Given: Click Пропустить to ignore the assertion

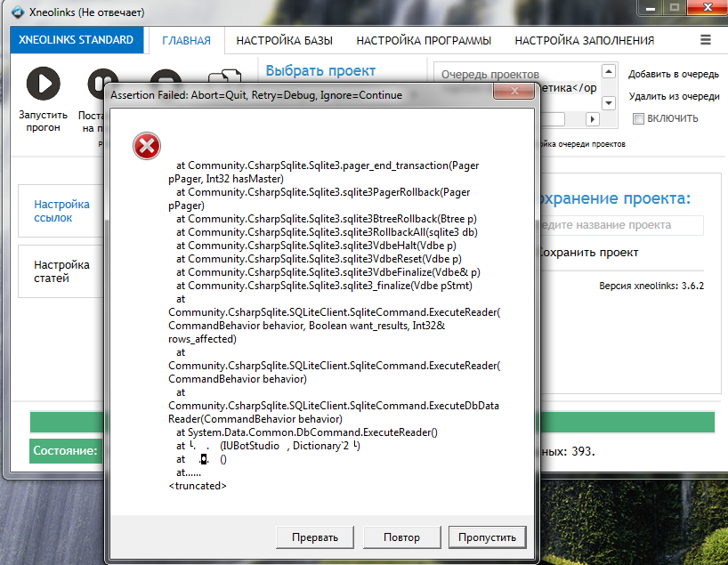Looking at the screenshot, I should click(x=487, y=537).
